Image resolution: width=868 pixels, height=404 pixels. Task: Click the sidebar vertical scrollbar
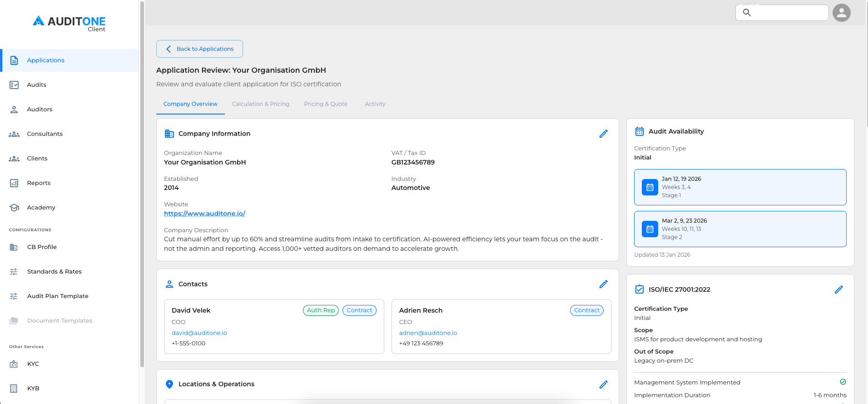click(142, 184)
